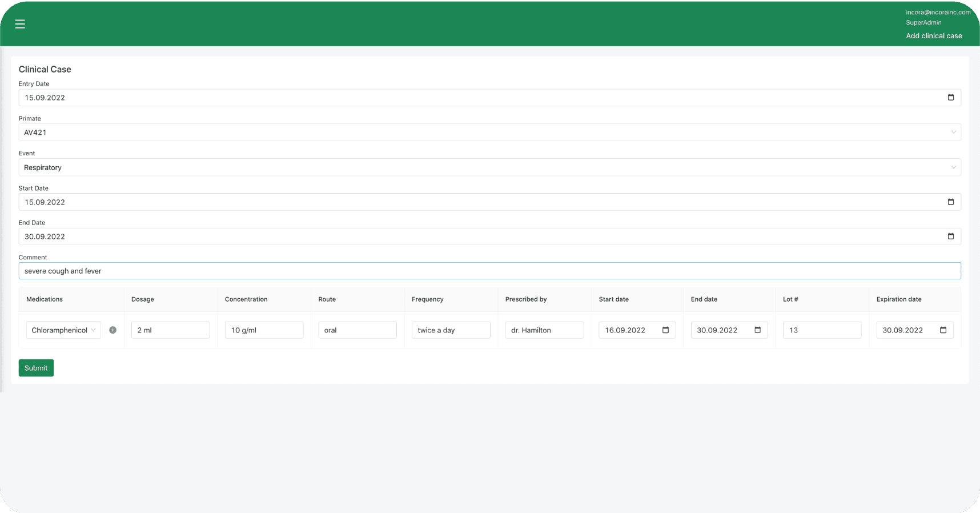Click the Lot # field containing 13
The width and height of the screenshot is (980, 513).
[x=821, y=330]
